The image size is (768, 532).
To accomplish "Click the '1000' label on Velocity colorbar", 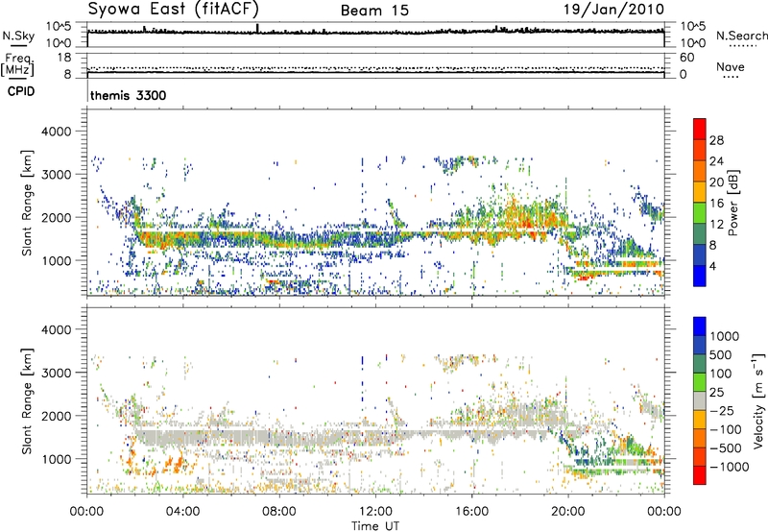I will (724, 336).
